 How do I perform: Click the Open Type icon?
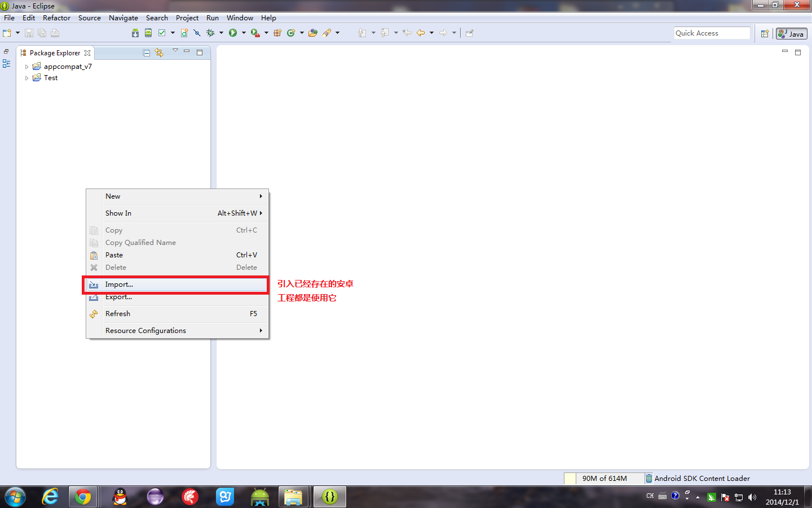[x=313, y=33]
